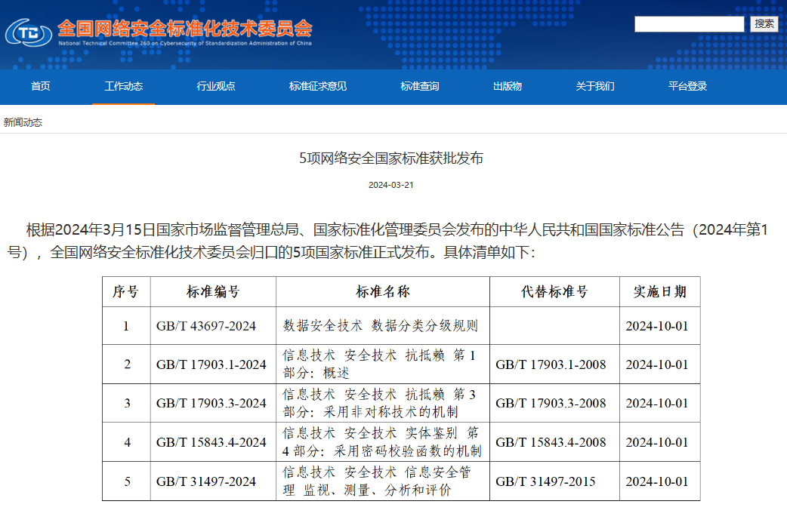787x532 pixels.
Task: Open the 关于我们 page
Action: (594, 86)
